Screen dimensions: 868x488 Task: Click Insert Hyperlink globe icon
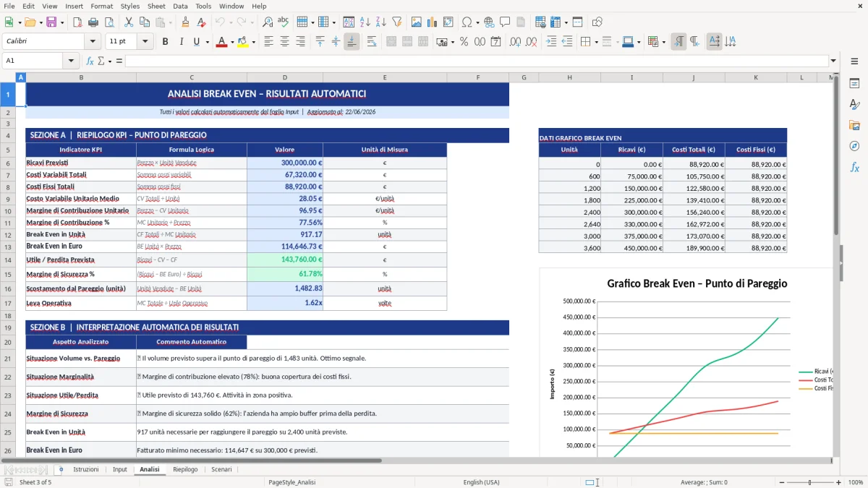click(489, 22)
